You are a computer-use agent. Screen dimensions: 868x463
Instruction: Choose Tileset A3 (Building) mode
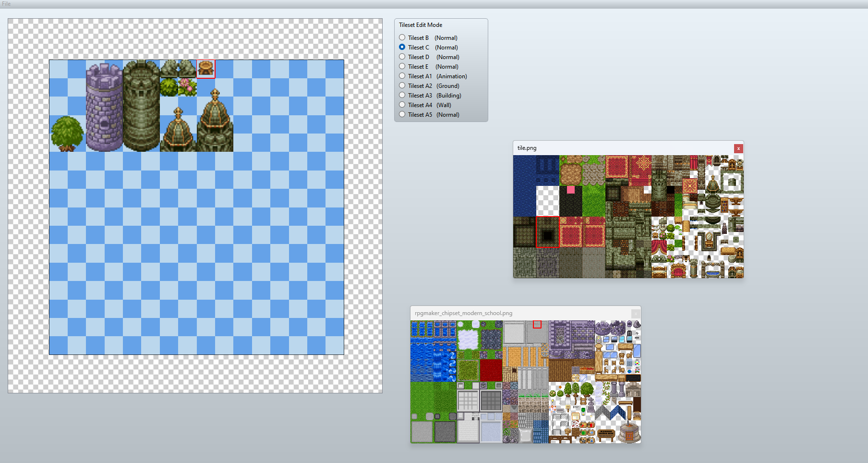[x=430, y=95]
